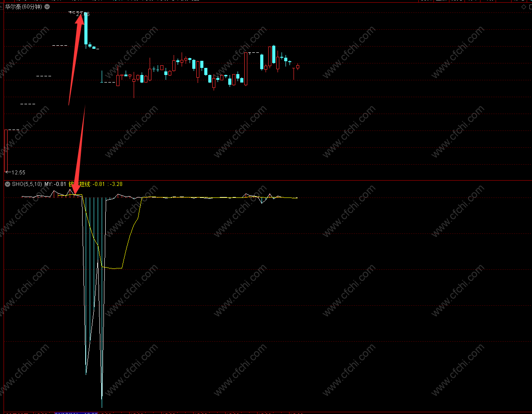Click the SHO(5,5,10) indicator label
Screen dimensions: 532x414
[x=27, y=184]
